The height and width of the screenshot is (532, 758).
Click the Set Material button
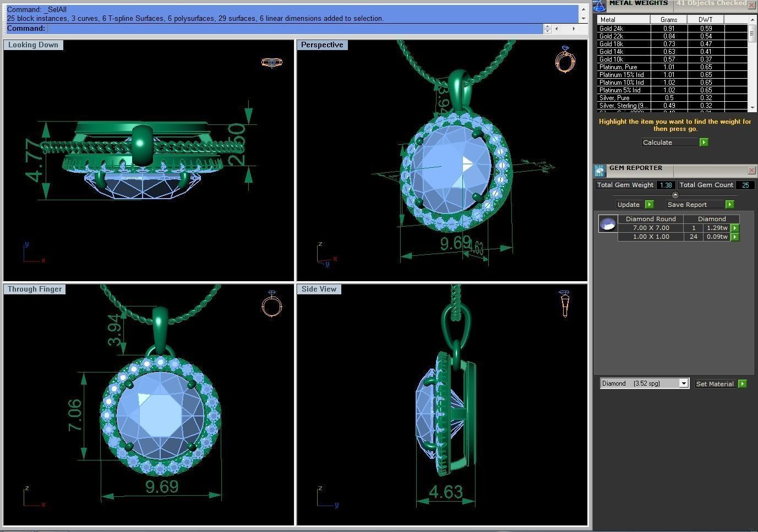pyautogui.click(x=720, y=384)
